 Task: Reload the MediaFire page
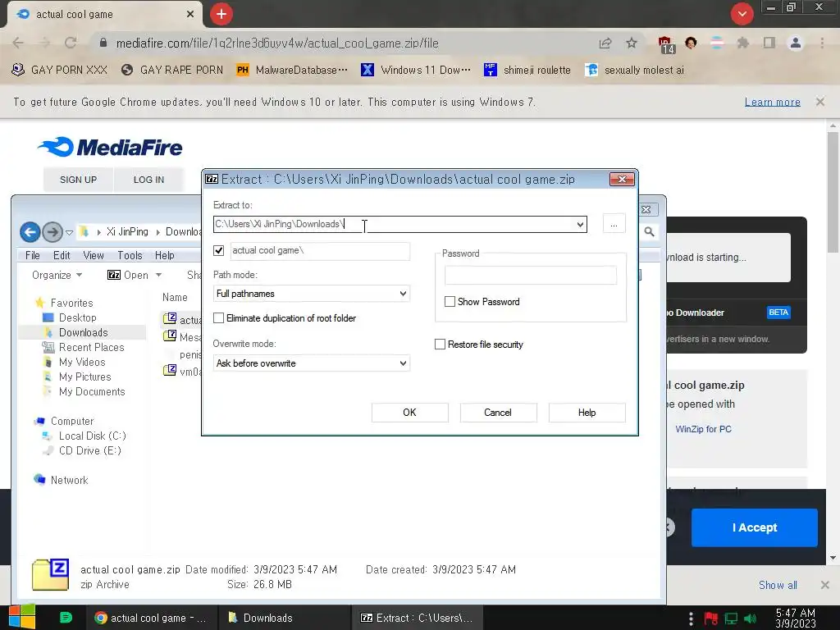click(71, 43)
